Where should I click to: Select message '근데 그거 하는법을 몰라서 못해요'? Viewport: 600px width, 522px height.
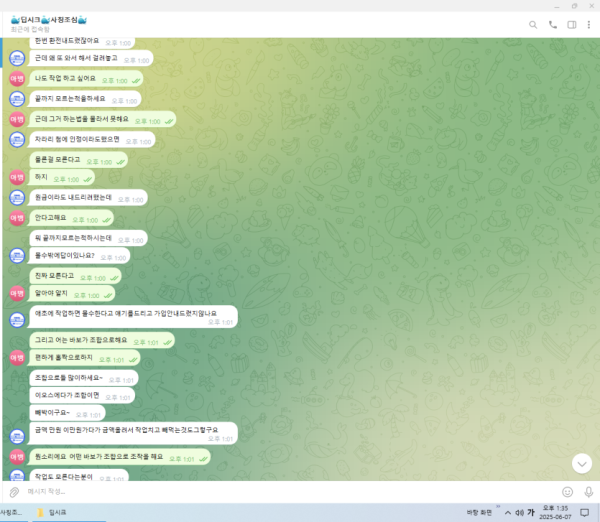tap(103, 119)
